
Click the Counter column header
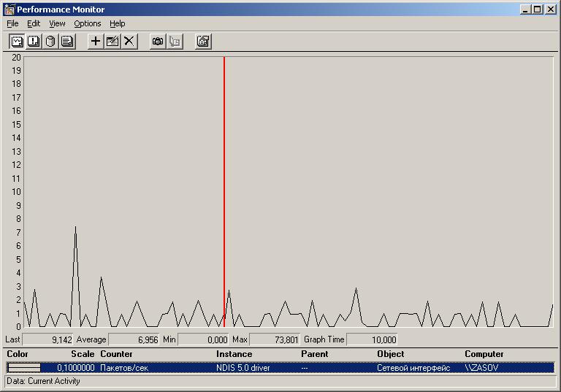(x=116, y=354)
